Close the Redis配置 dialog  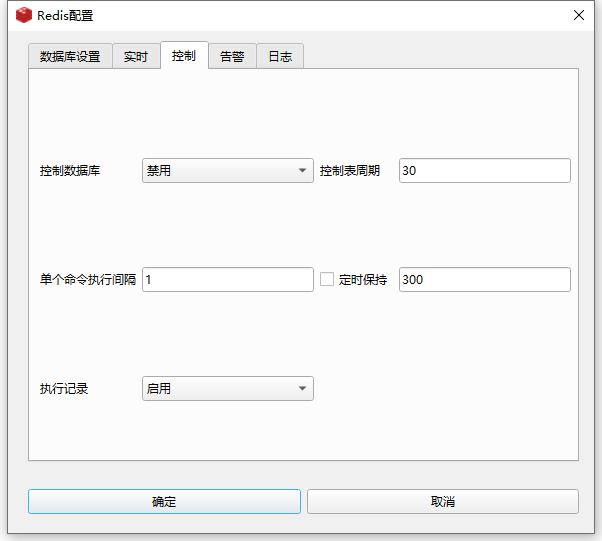pyautogui.click(x=579, y=15)
